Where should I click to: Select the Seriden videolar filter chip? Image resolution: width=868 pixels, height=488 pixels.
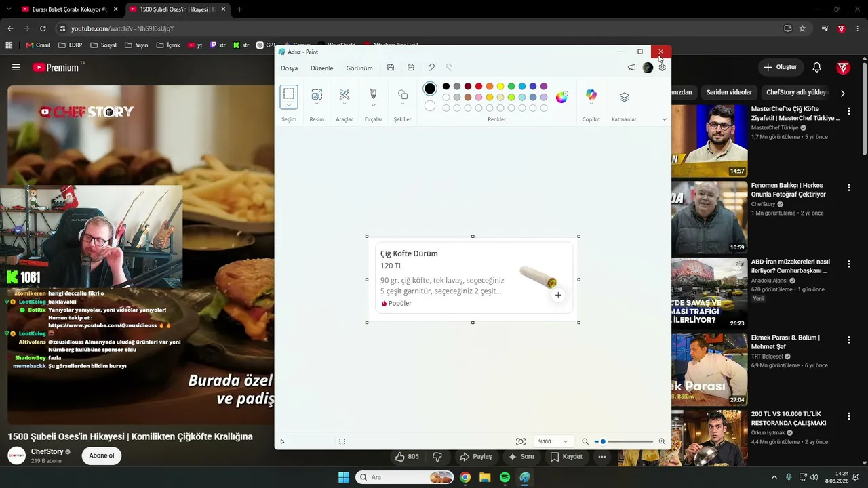point(729,92)
